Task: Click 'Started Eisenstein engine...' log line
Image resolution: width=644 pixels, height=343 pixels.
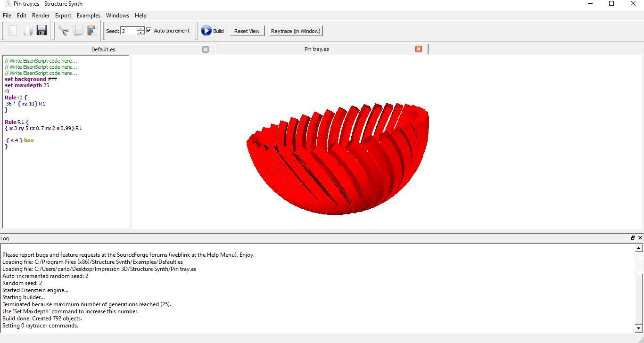Action: [35, 290]
